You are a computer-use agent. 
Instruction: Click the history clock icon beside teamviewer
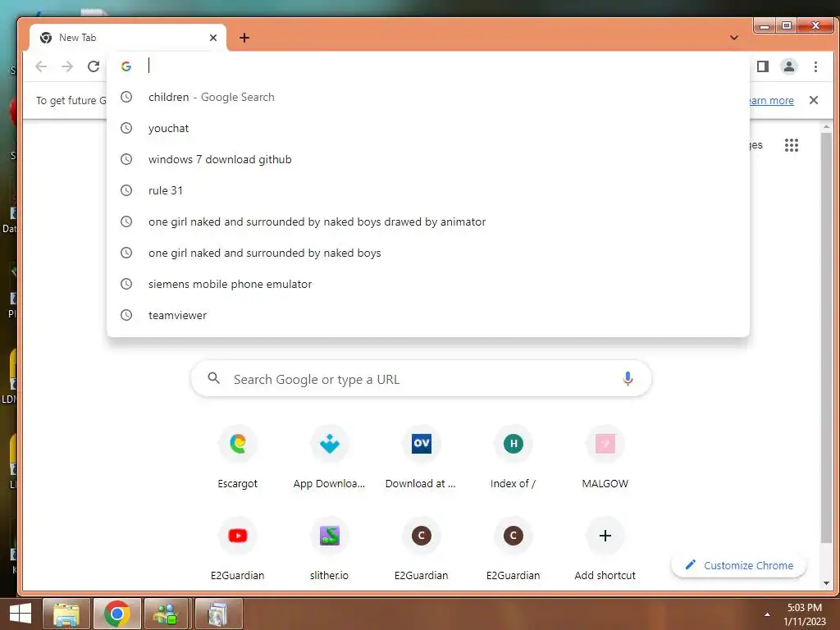(126, 315)
